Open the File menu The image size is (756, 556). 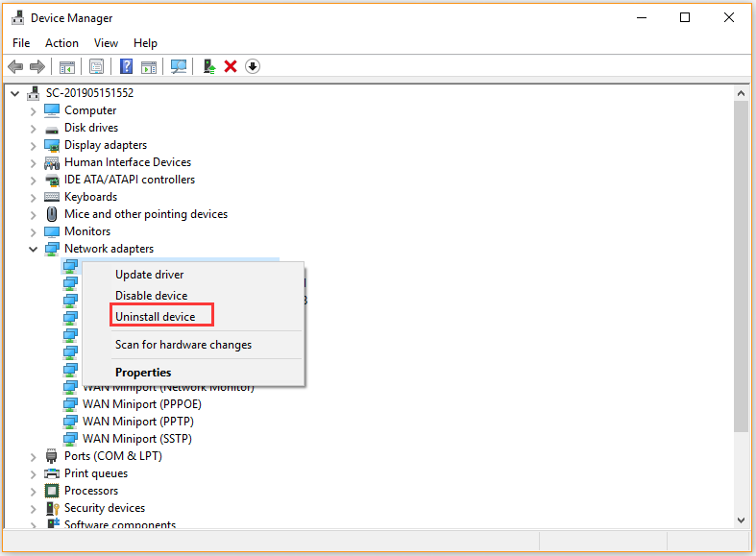coord(21,43)
